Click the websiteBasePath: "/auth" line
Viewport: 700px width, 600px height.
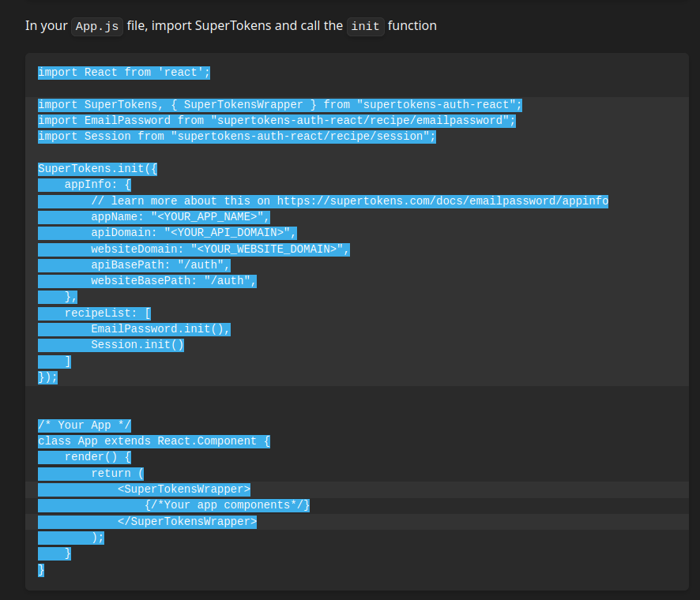(x=174, y=281)
